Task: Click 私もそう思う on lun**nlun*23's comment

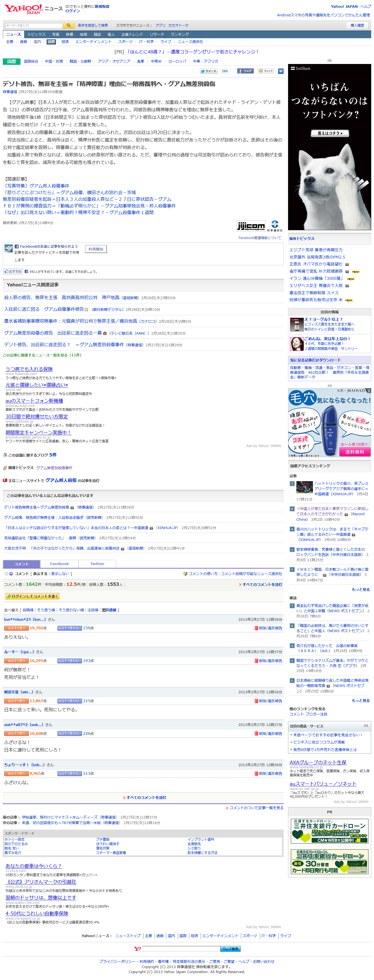Action: (x=16, y=628)
